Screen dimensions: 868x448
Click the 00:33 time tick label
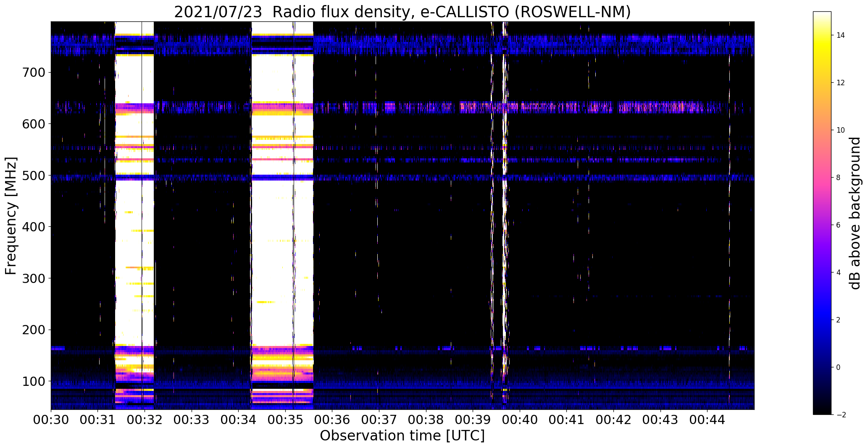[192, 420]
